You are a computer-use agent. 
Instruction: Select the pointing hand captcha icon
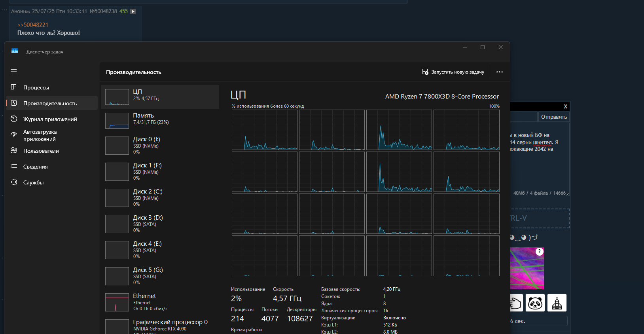coord(516,303)
